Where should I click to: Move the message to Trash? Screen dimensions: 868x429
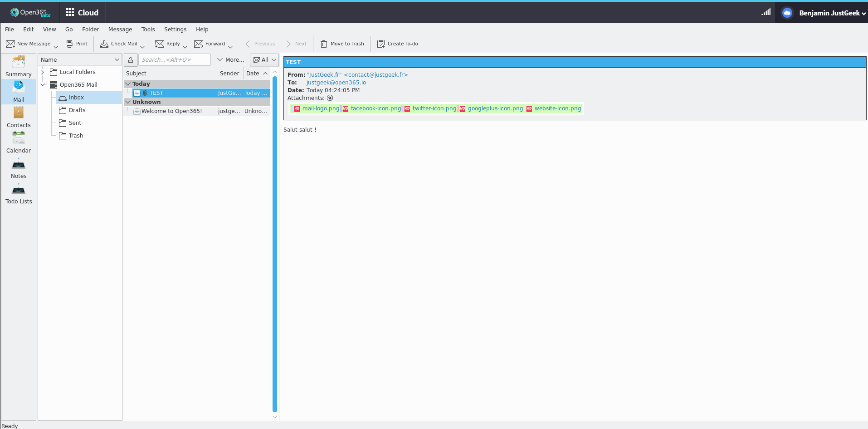pyautogui.click(x=342, y=44)
